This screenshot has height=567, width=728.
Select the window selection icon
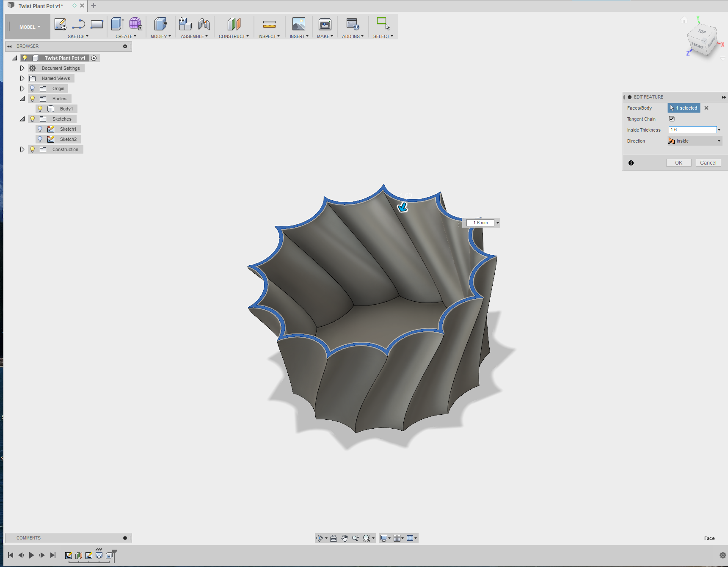point(383,24)
